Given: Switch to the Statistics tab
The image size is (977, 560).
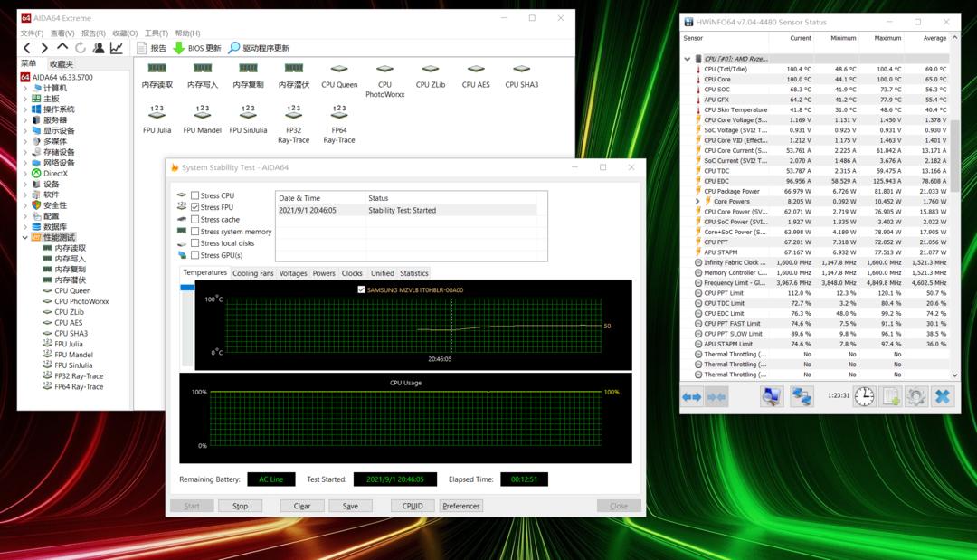Looking at the screenshot, I should 414,273.
